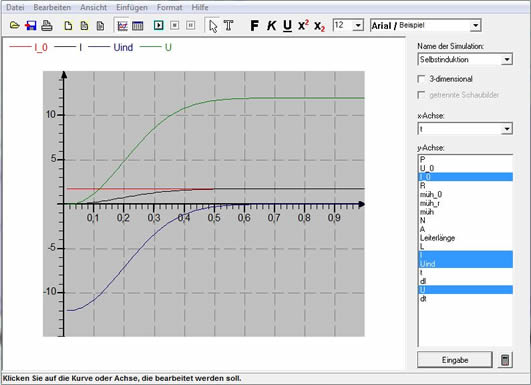The height and width of the screenshot is (385, 531).
Task: Open the font size 12 dropdown
Action: coord(358,25)
